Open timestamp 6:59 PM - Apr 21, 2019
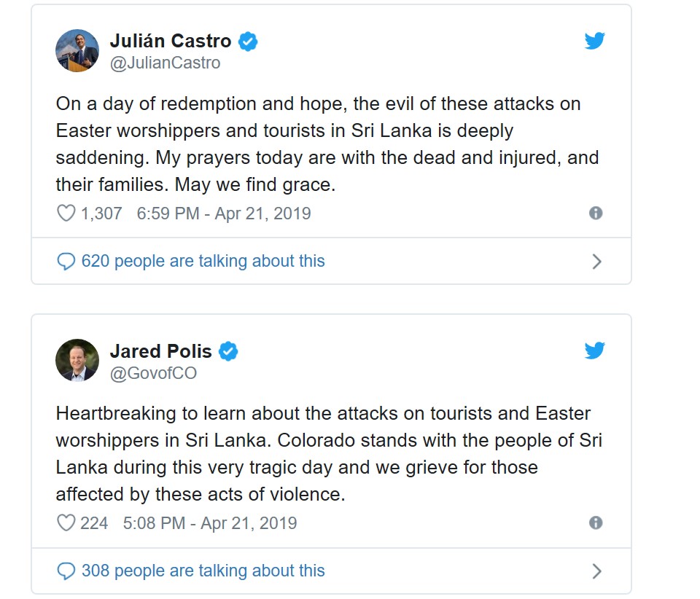Screen dimensions: 700x599 pyautogui.click(x=223, y=214)
